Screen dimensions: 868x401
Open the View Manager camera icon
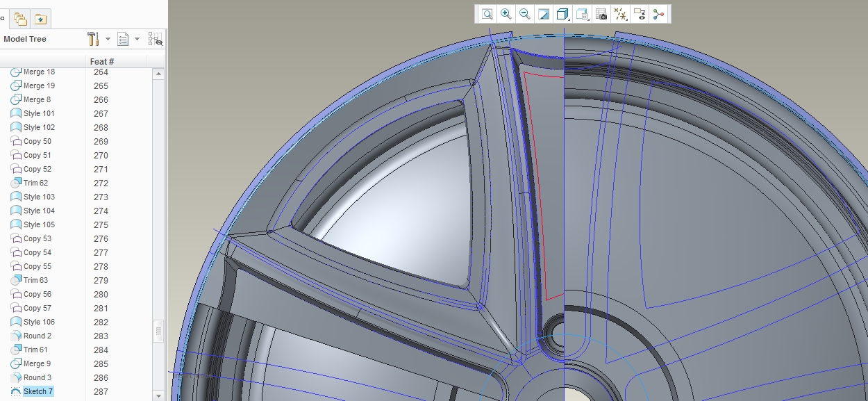(601, 14)
